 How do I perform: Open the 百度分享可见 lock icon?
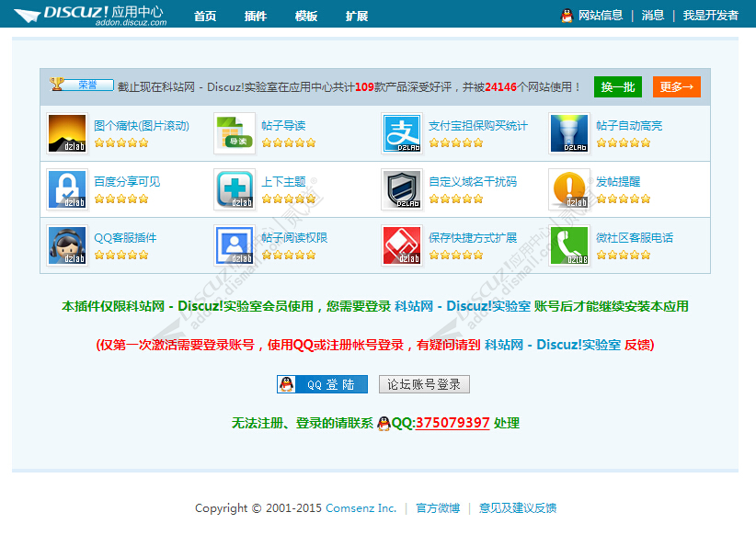tap(67, 189)
